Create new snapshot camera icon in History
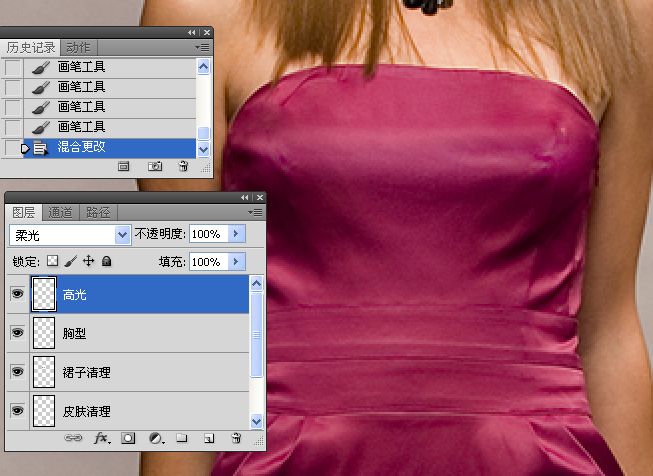This screenshot has width=653, height=476. pos(155,167)
